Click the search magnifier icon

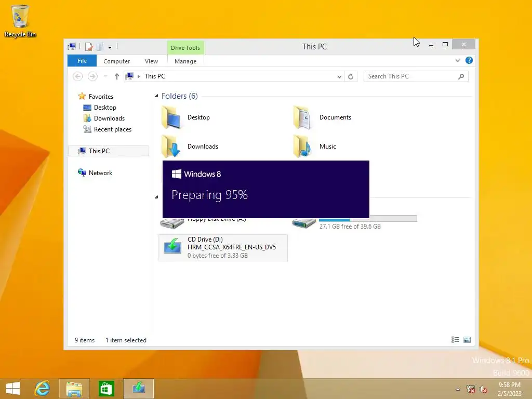click(x=461, y=76)
